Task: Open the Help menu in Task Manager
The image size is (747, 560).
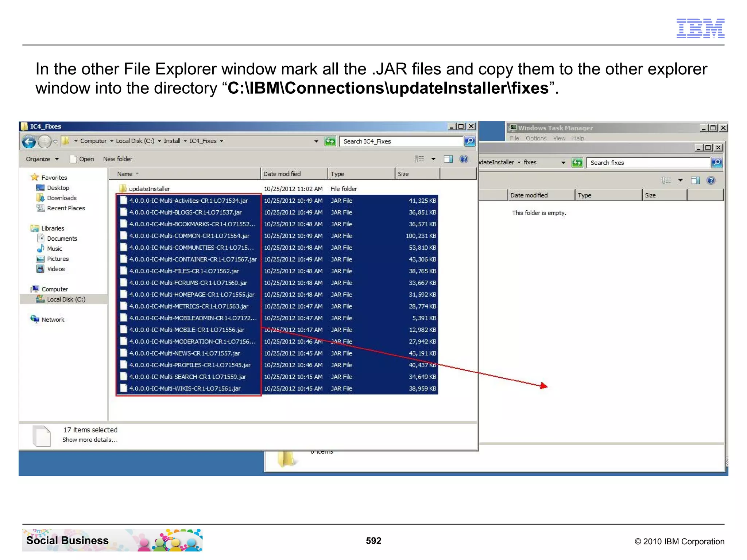Action: click(578, 138)
